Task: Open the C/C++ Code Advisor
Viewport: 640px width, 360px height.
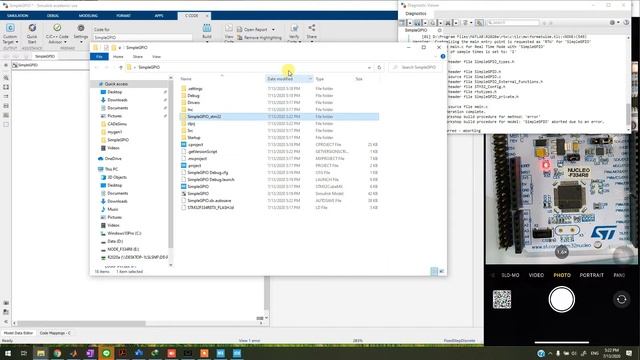Action: click(x=57, y=33)
